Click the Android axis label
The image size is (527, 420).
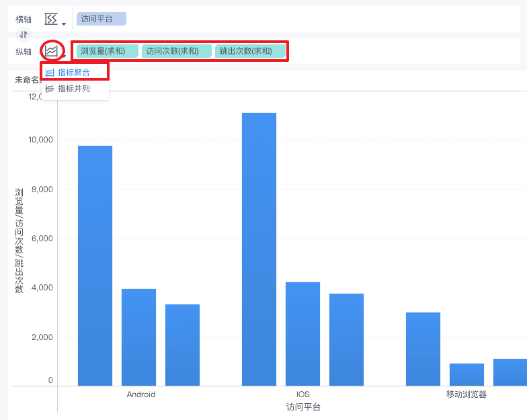point(141,394)
